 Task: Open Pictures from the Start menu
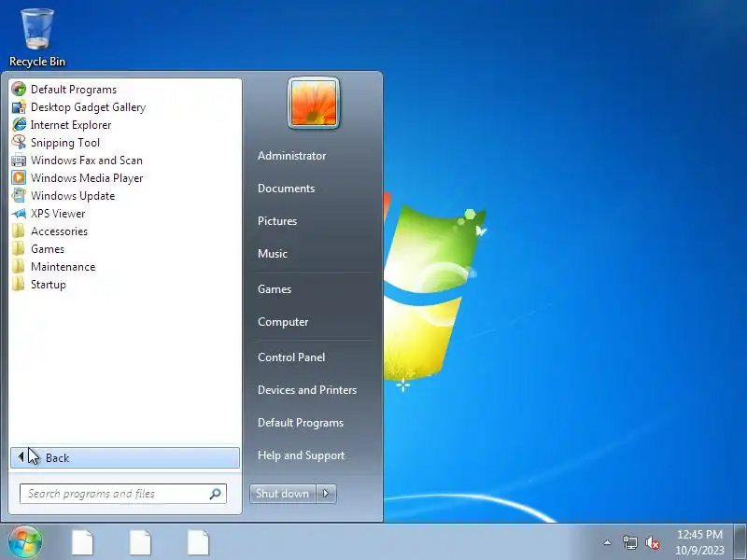pos(276,221)
